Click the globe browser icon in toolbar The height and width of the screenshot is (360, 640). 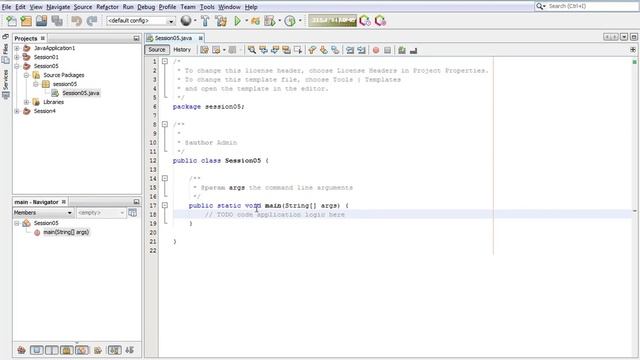tap(186, 21)
